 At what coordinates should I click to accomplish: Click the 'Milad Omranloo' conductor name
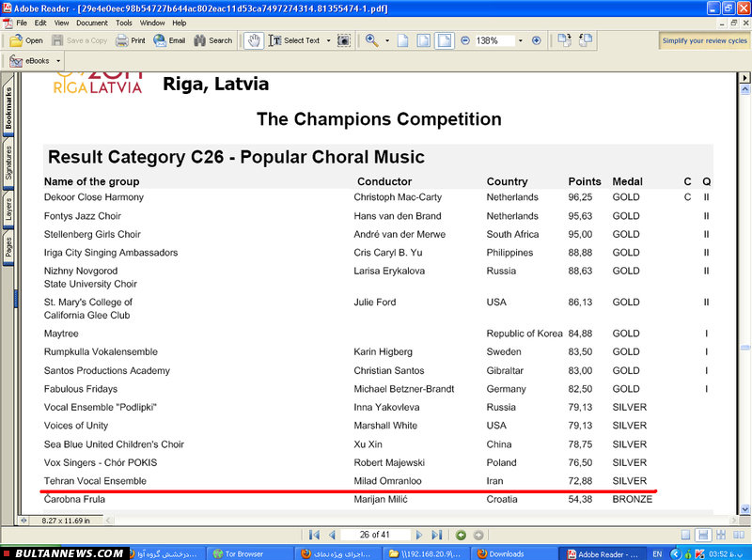coord(387,481)
